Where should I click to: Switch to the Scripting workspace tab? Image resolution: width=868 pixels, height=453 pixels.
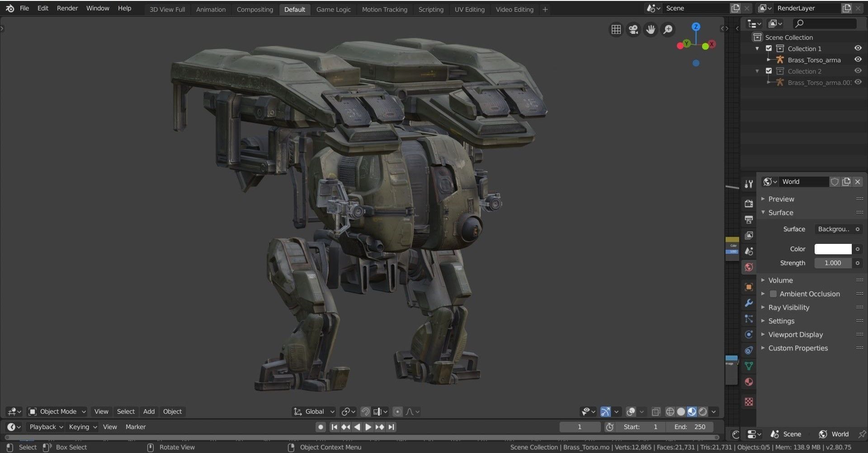point(431,9)
